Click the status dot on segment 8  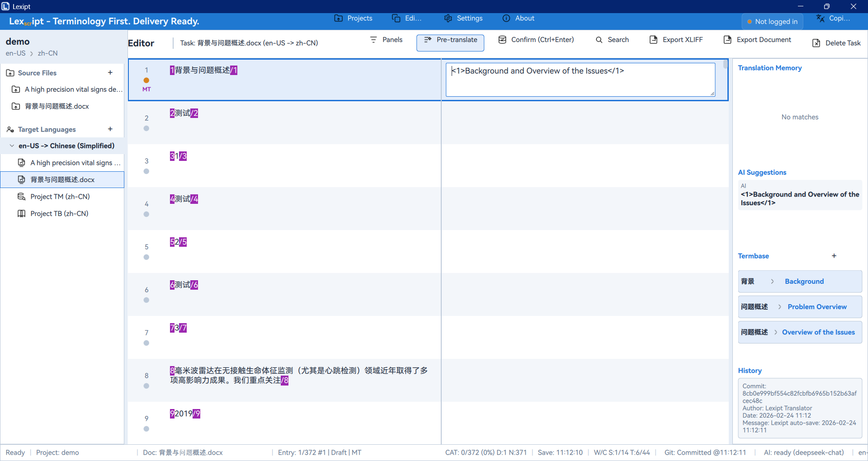click(x=146, y=386)
